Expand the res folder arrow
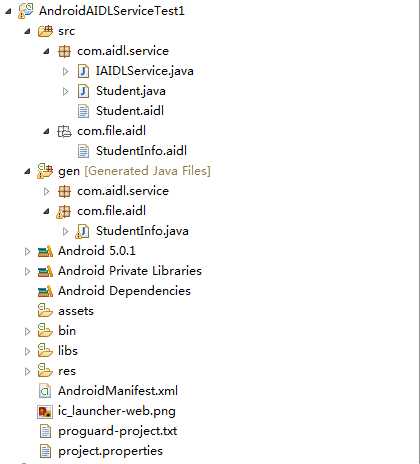The image size is (420, 464). pos(27,371)
